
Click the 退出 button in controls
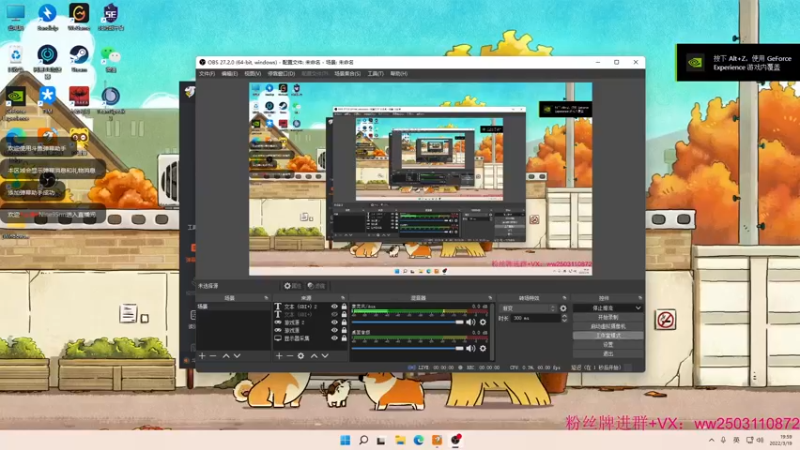pyautogui.click(x=608, y=354)
